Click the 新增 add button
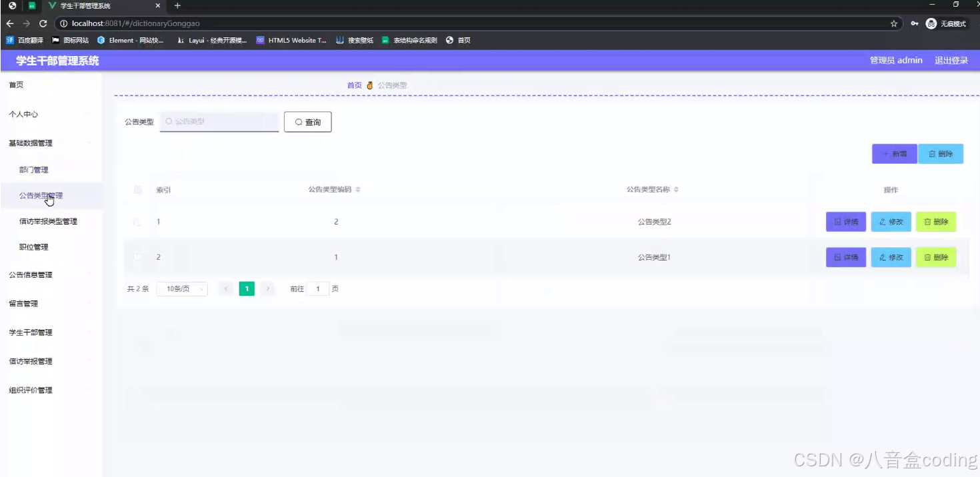 click(894, 154)
